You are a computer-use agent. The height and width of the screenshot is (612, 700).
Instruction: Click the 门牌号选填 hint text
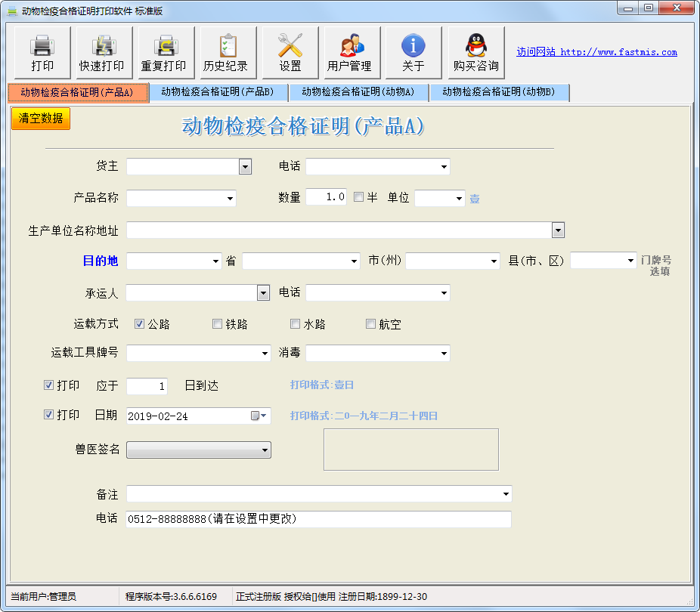656,266
